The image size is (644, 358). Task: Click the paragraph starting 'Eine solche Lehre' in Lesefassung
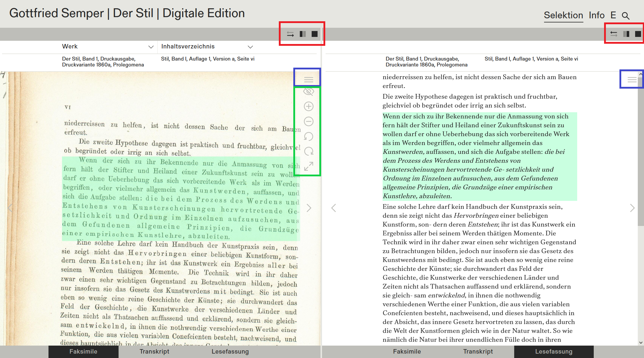tap(480, 273)
